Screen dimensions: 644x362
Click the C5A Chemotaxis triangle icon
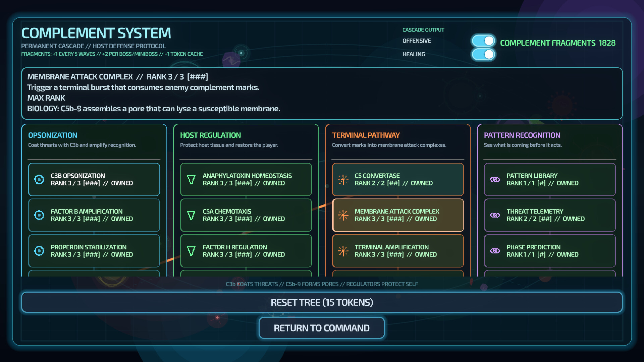(x=191, y=215)
